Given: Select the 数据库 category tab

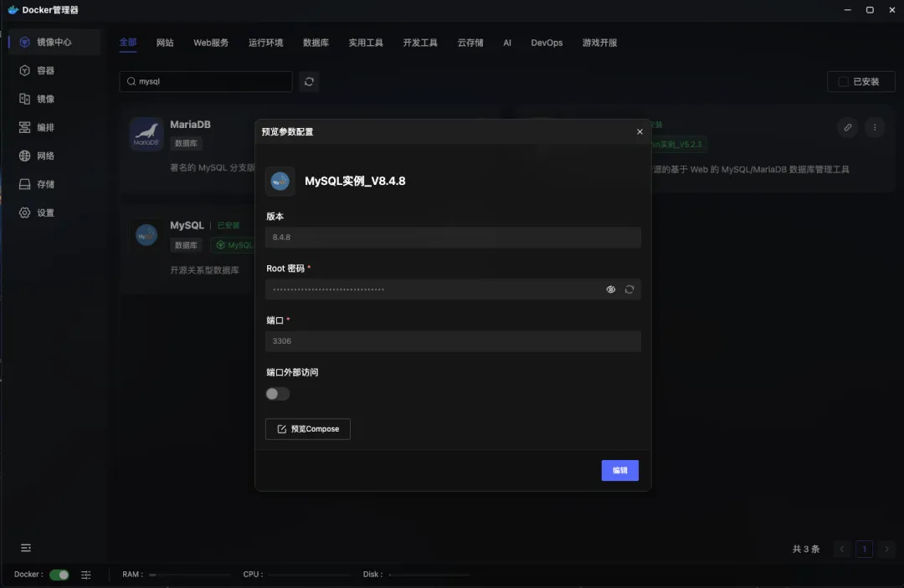Looking at the screenshot, I should tap(316, 43).
